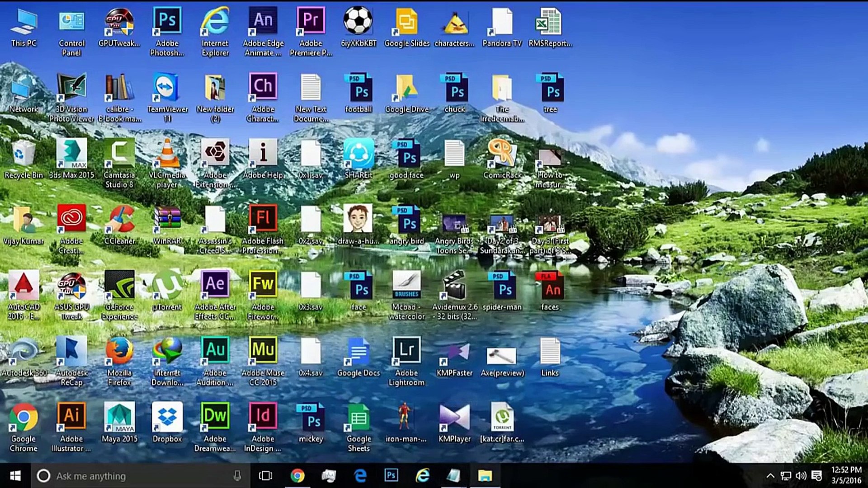Open the Action Center notifications icon
The image size is (868, 488).
[816, 476]
